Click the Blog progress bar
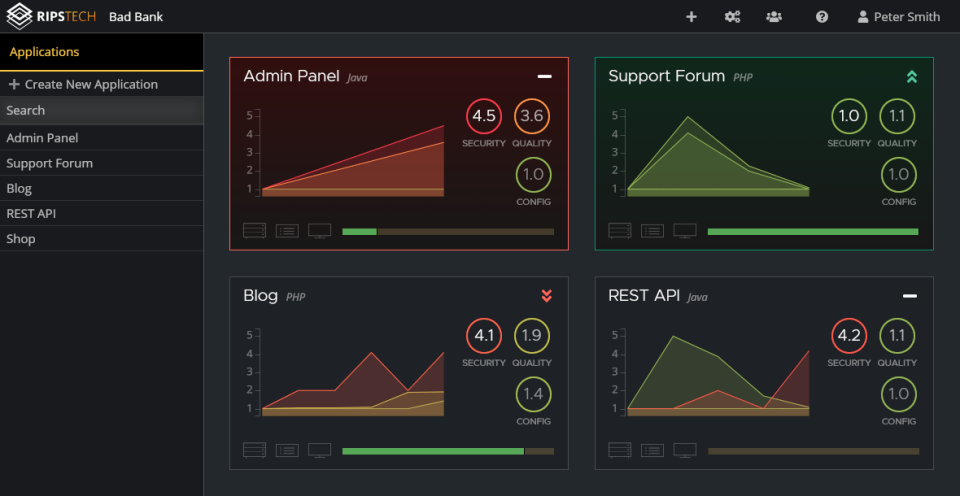This screenshot has width=960, height=496. point(447,451)
